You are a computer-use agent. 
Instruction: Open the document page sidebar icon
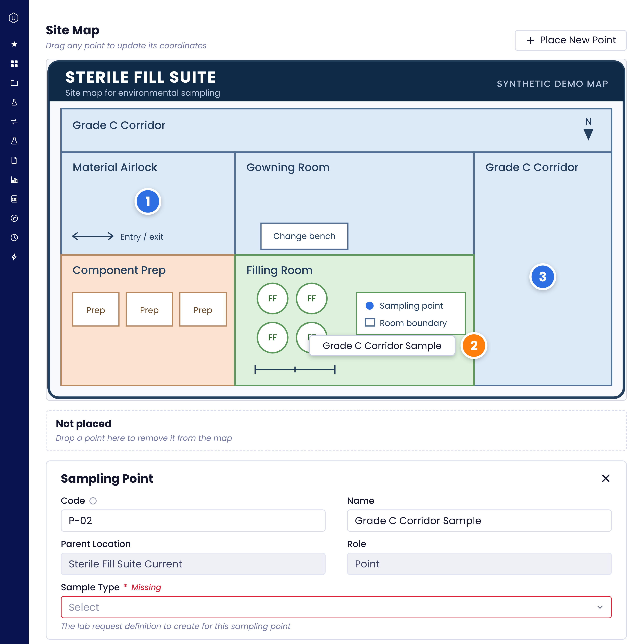[14, 160]
